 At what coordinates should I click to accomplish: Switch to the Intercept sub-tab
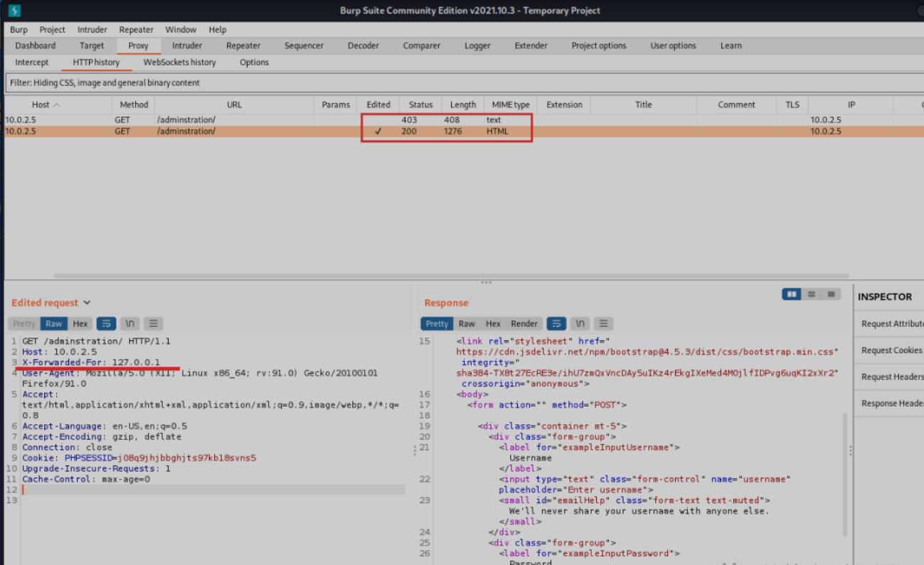(32, 62)
